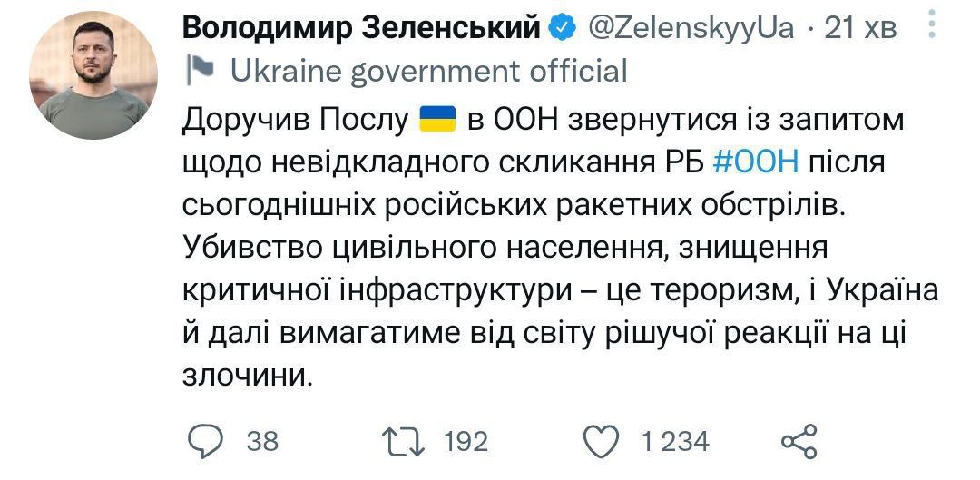980x480 pixels.
Task: Open the tweet via the 21 хв timestamp
Action: (859, 29)
